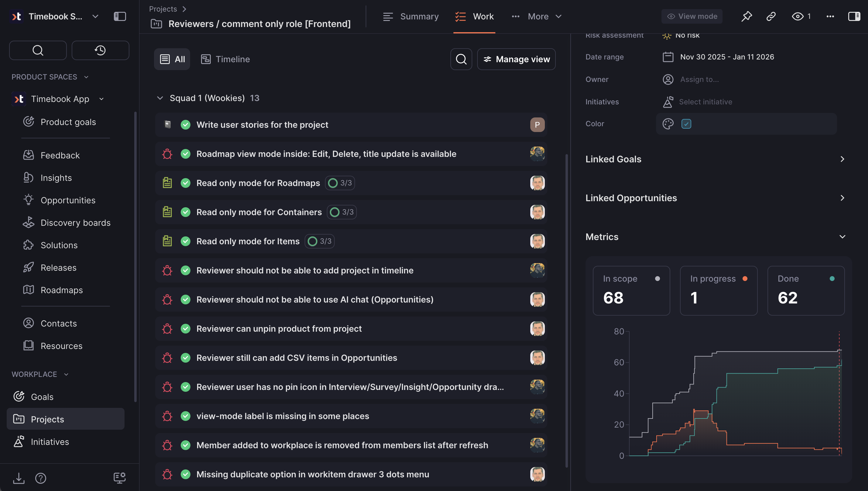The width and height of the screenshot is (868, 491).
Task: Switch to the Summary tab
Action: tap(411, 16)
